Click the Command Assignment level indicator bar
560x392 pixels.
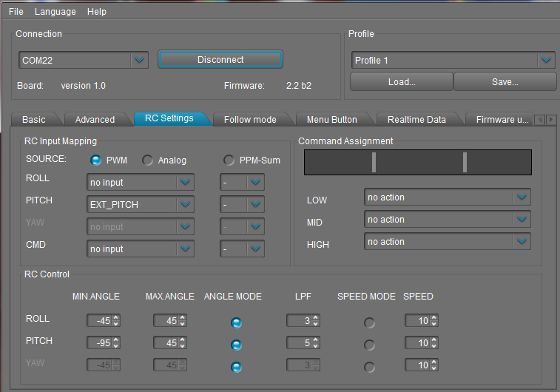(x=418, y=162)
